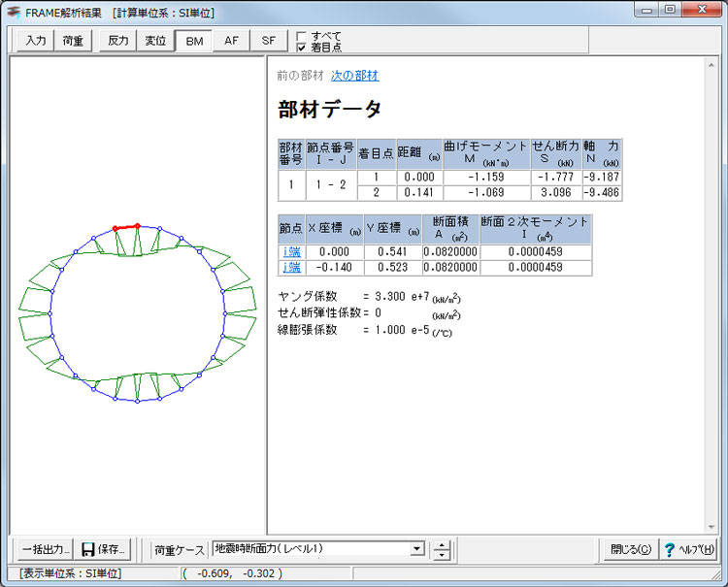The height and width of the screenshot is (587, 728).
Task: Open the 荷重ケース dropdown list
Action: pyautogui.click(x=417, y=549)
